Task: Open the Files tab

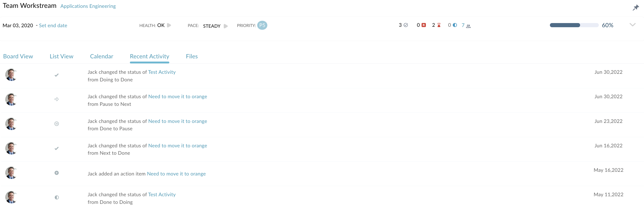Action: tap(192, 56)
